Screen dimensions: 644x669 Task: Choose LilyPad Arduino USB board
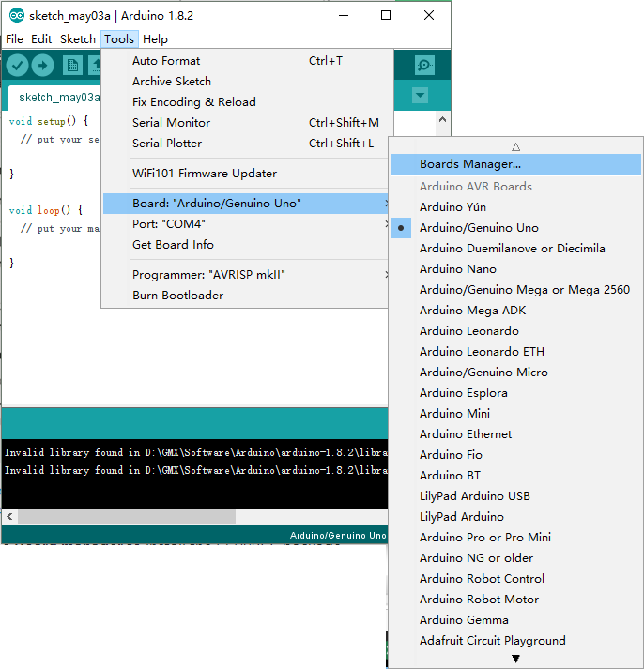[515, 496]
